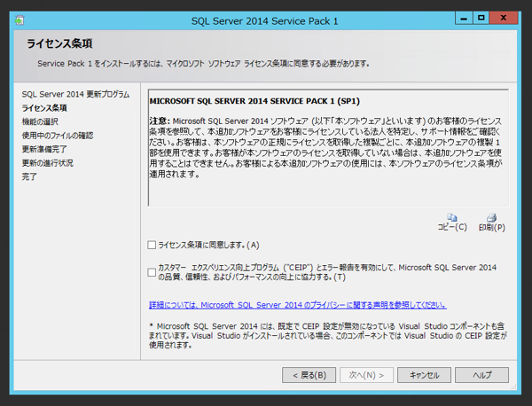Select the 更新準備完了 step
The width and height of the screenshot is (532, 406).
tap(44, 149)
